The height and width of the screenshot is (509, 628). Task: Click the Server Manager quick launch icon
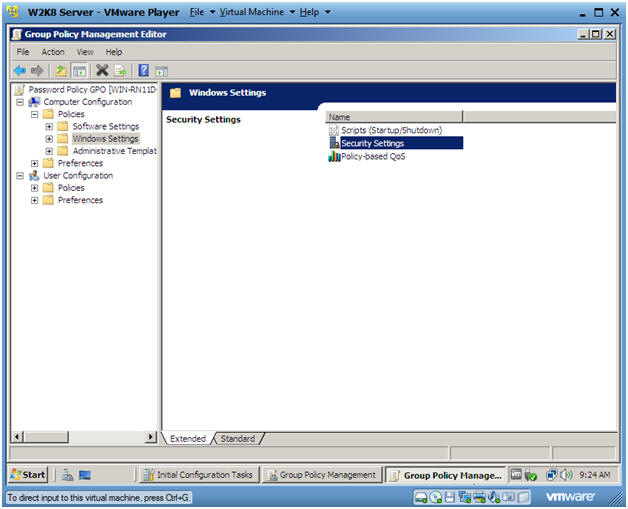[68, 475]
